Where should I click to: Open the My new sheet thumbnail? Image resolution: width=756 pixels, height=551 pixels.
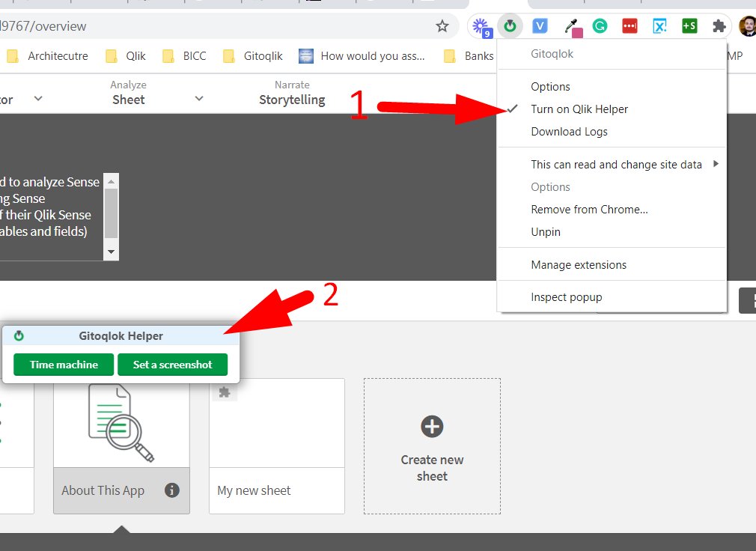277,423
